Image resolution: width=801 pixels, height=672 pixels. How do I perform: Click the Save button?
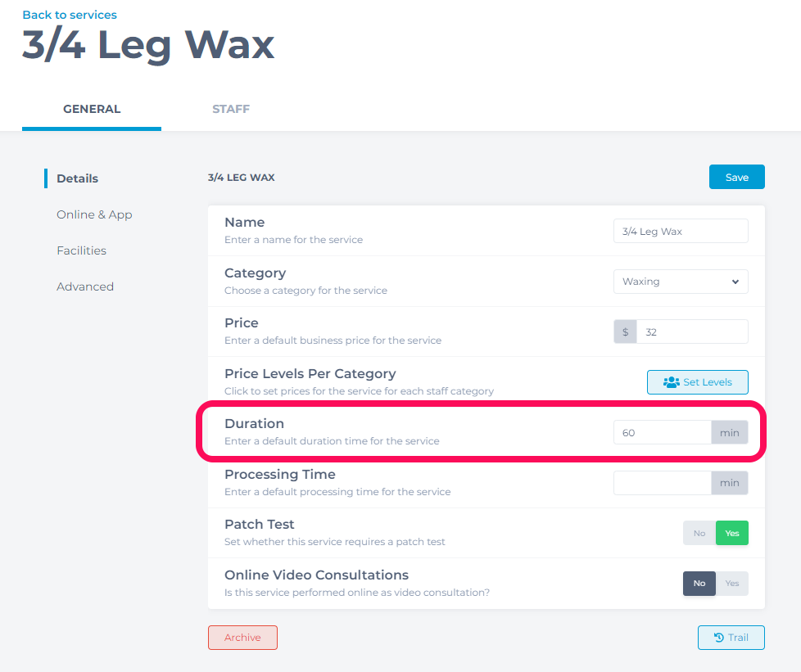point(736,177)
